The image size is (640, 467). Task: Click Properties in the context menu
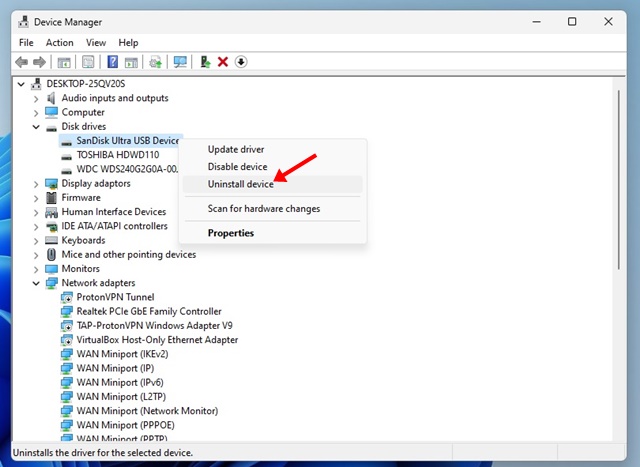(x=231, y=233)
